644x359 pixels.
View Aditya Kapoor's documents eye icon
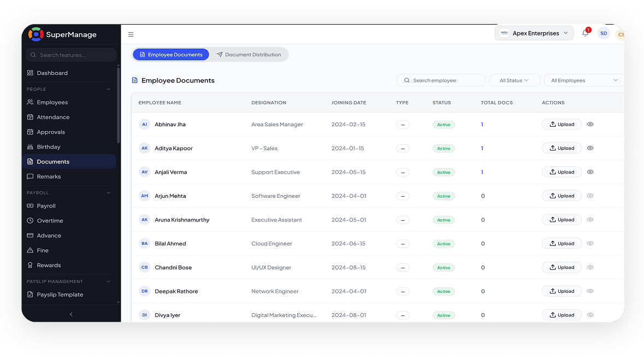[x=590, y=148]
